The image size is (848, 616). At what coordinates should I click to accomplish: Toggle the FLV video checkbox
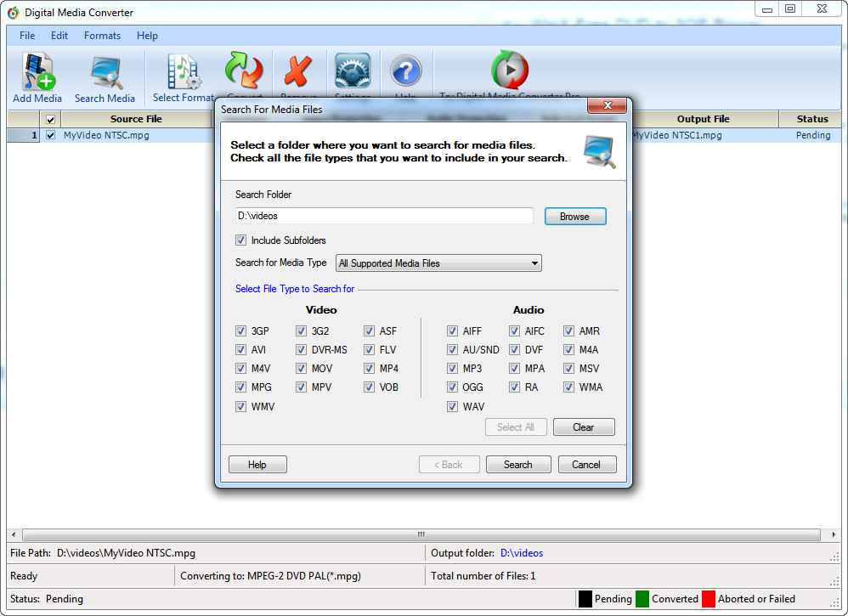[369, 350]
